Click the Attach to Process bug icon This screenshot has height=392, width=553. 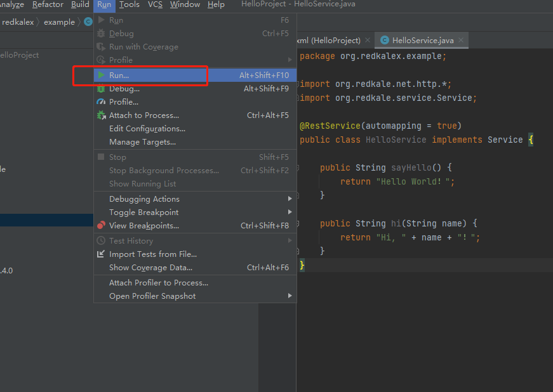pyautogui.click(x=101, y=115)
